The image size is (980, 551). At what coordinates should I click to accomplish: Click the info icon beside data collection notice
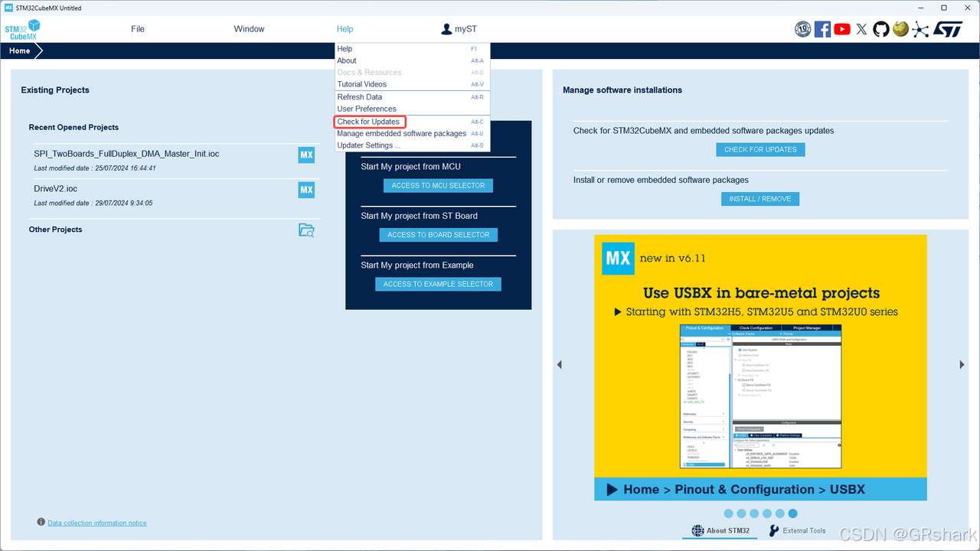41,522
